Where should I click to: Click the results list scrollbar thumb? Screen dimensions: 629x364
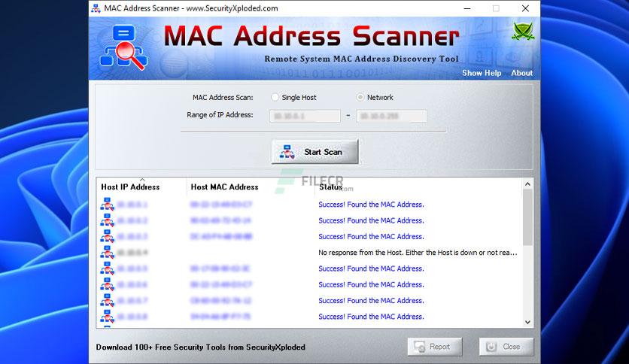click(x=527, y=217)
